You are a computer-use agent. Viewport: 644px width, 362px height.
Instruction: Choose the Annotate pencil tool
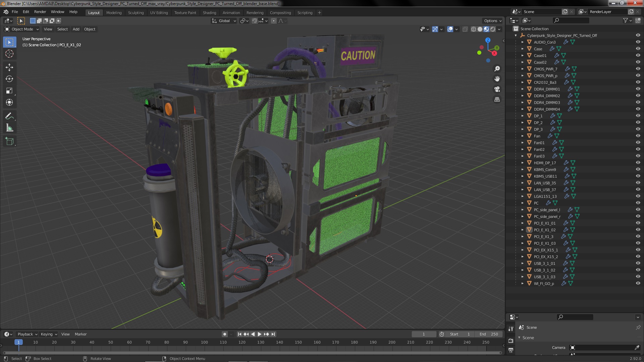pos(9,116)
